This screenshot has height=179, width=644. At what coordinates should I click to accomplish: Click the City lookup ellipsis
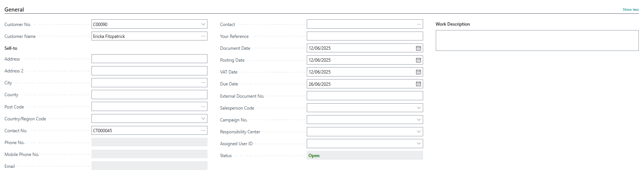pyautogui.click(x=203, y=82)
